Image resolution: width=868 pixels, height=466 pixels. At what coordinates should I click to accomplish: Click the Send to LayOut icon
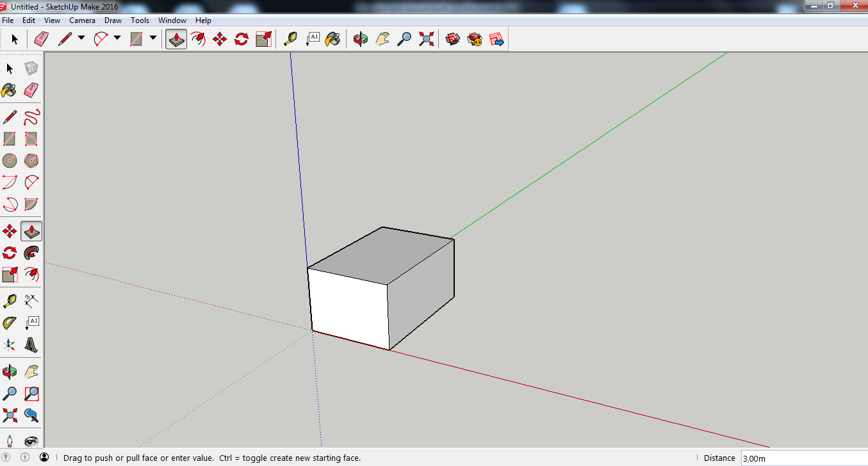[x=496, y=39]
